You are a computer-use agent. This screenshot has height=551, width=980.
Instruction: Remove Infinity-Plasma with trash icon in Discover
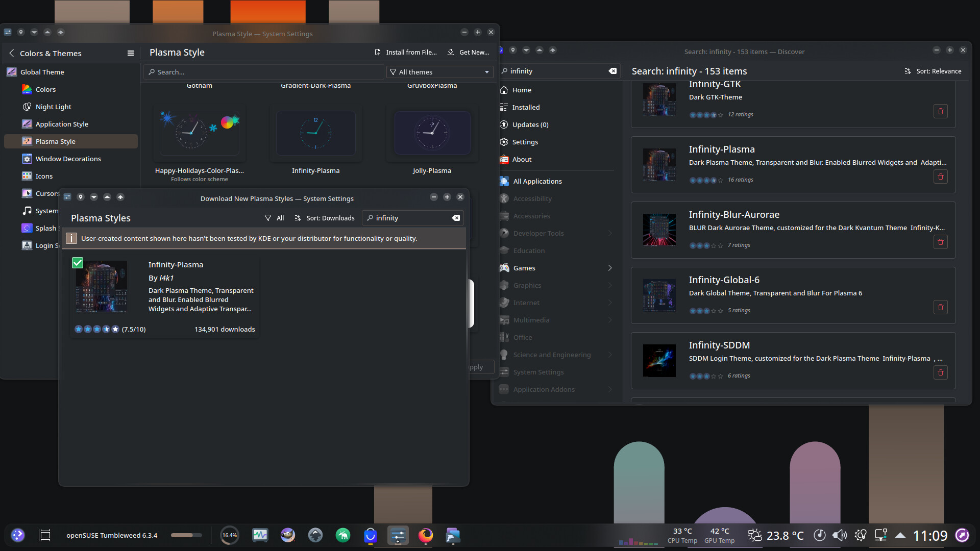tap(941, 177)
